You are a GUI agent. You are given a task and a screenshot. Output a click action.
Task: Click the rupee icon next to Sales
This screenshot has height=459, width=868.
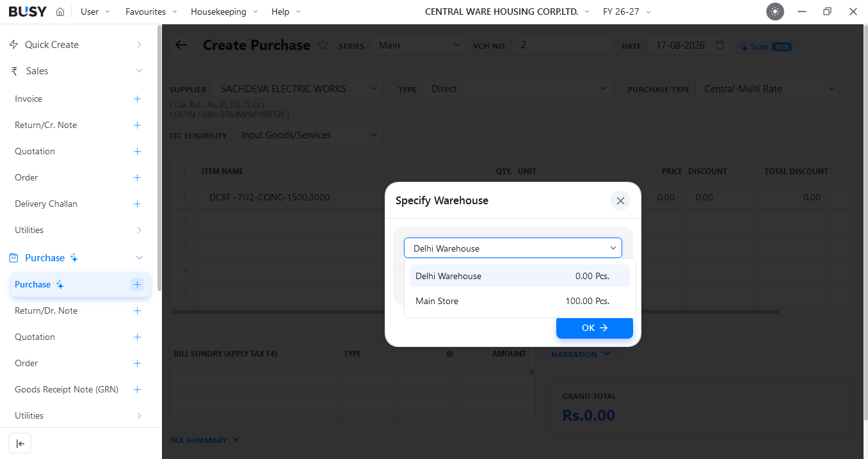[x=14, y=71]
